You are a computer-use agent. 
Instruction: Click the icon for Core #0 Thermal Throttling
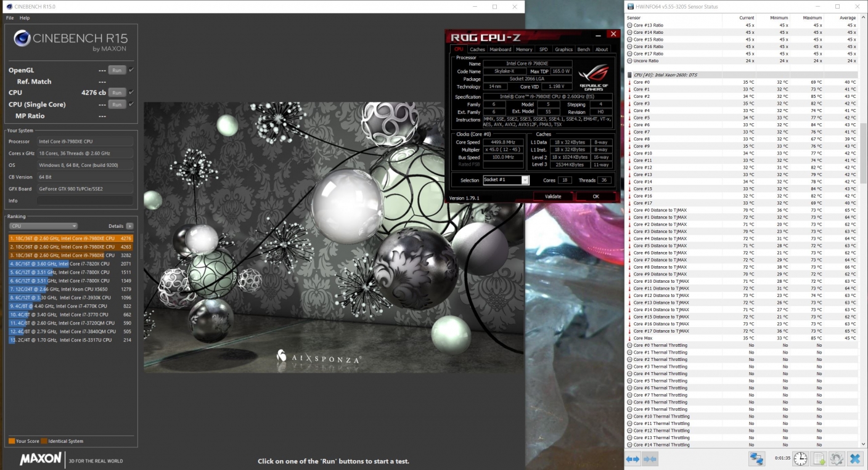click(629, 346)
